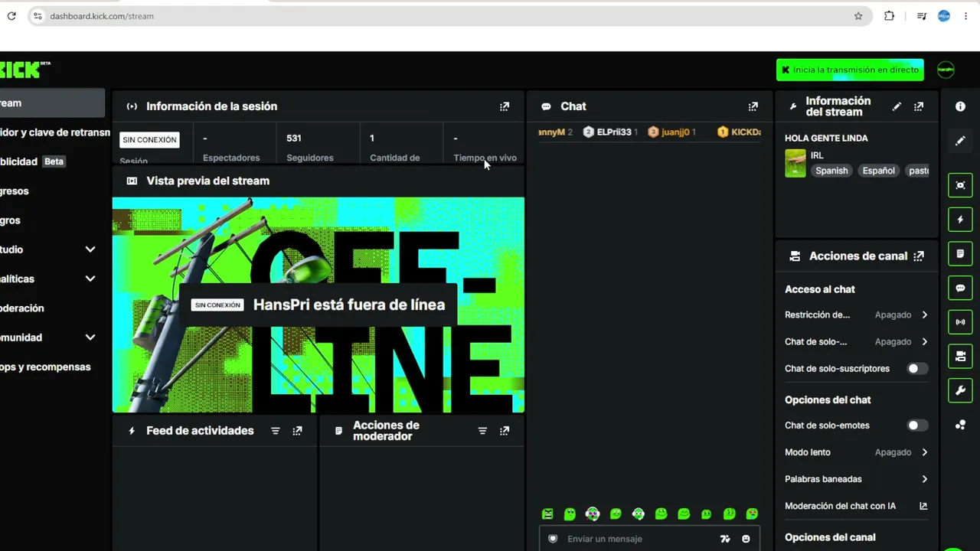Screen dimensions: 980x551
Task: Open the Chrome three-dot menu
Action: (x=965, y=16)
